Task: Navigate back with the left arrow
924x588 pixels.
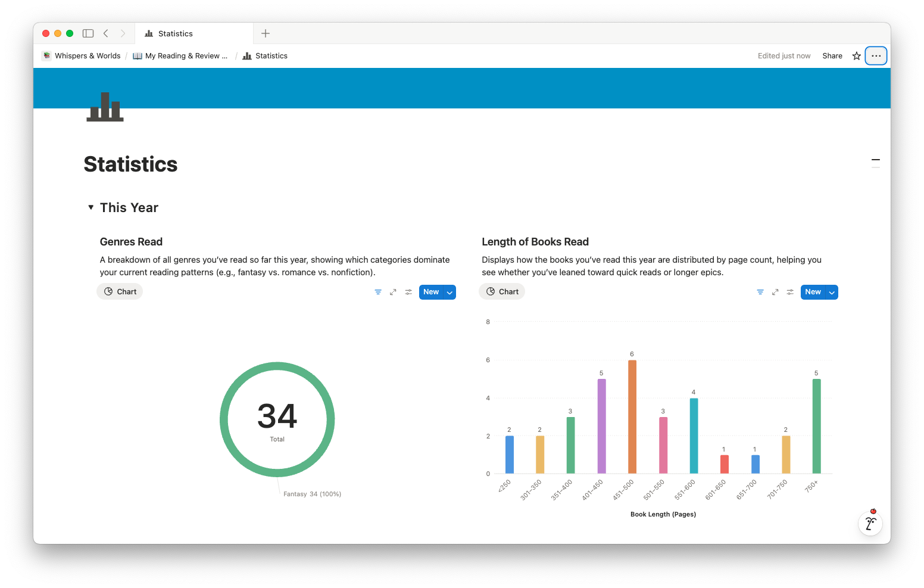Action: 106,33
